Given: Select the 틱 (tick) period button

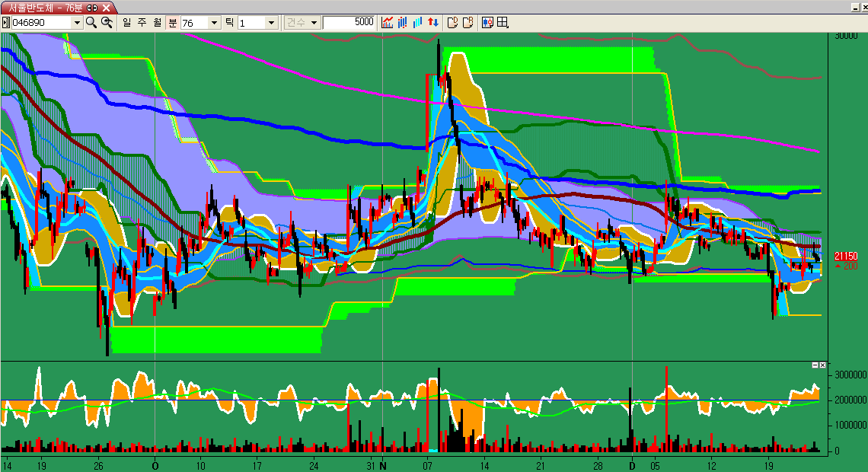Looking at the screenshot, I should (229, 22).
